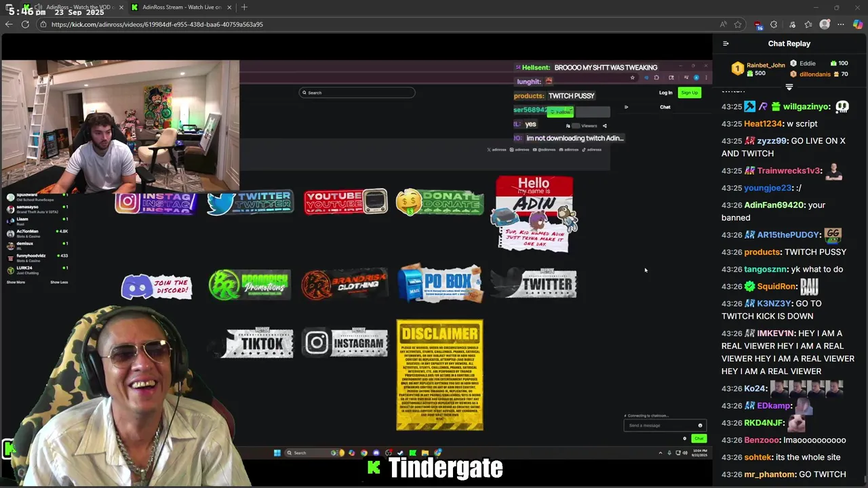Click the share icon next to Viewers
The width and height of the screenshot is (868, 488).
[604, 125]
